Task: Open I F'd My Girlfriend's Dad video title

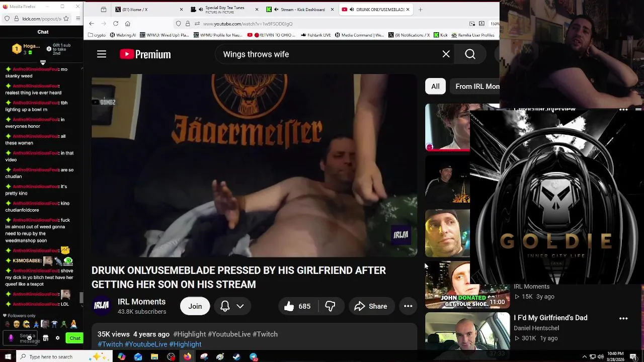Action: click(550, 318)
